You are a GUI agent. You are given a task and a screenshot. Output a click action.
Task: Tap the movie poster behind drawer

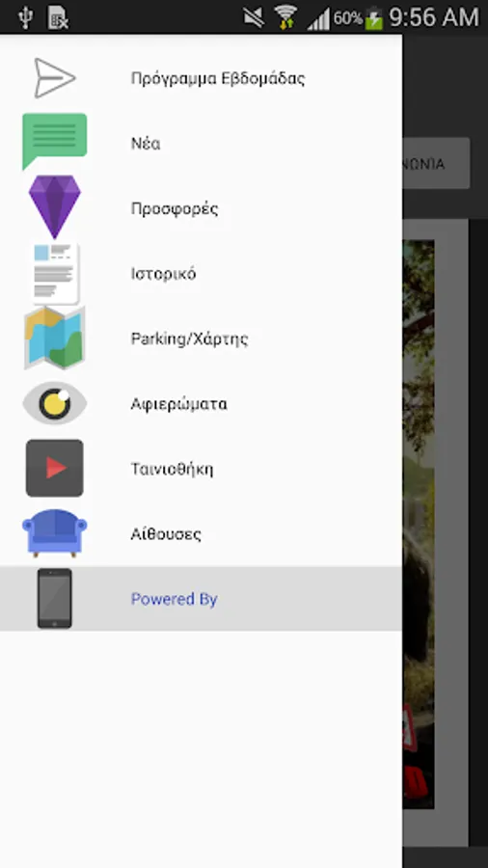pyautogui.click(x=419, y=525)
